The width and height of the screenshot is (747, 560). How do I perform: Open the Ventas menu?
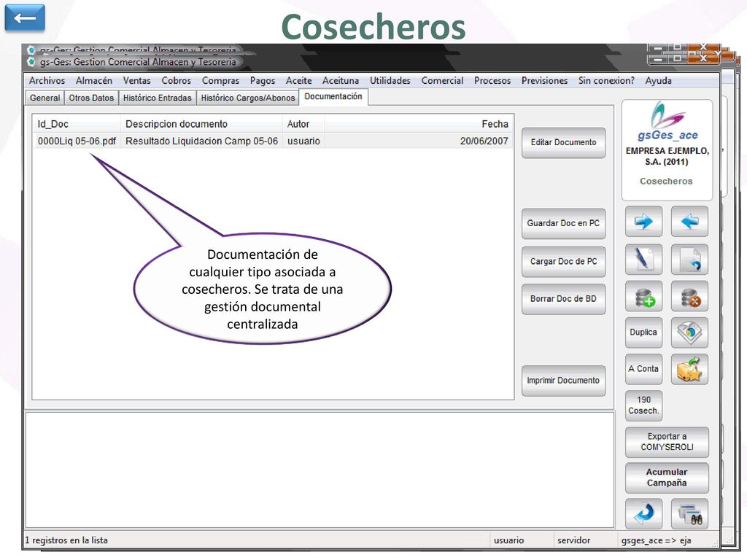click(136, 80)
